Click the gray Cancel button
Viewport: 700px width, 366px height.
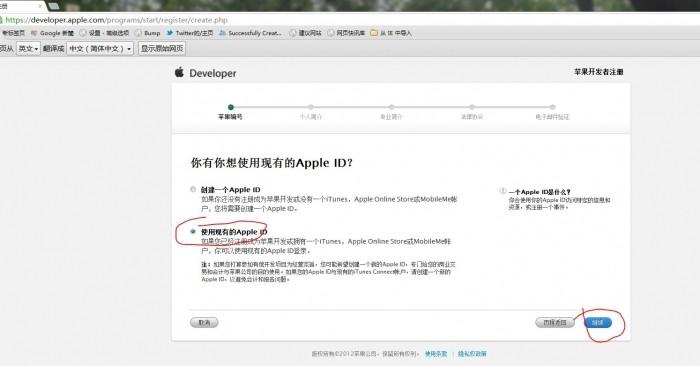[204, 322]
